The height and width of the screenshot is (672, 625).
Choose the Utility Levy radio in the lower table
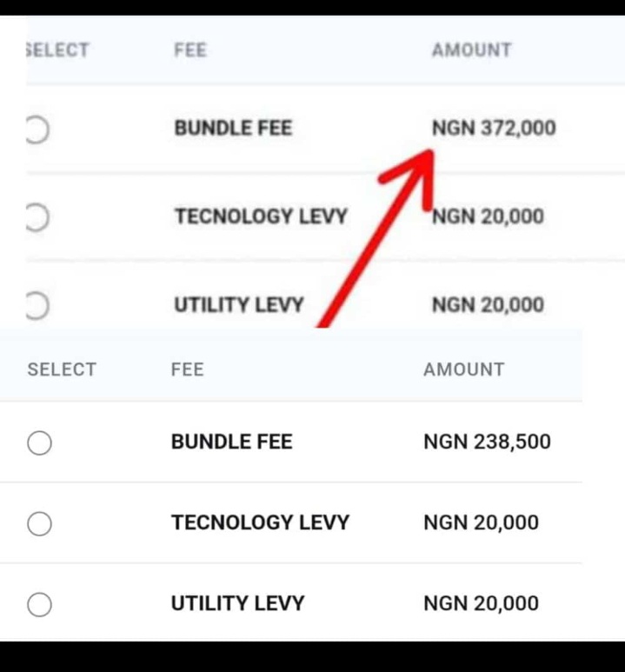39,604
